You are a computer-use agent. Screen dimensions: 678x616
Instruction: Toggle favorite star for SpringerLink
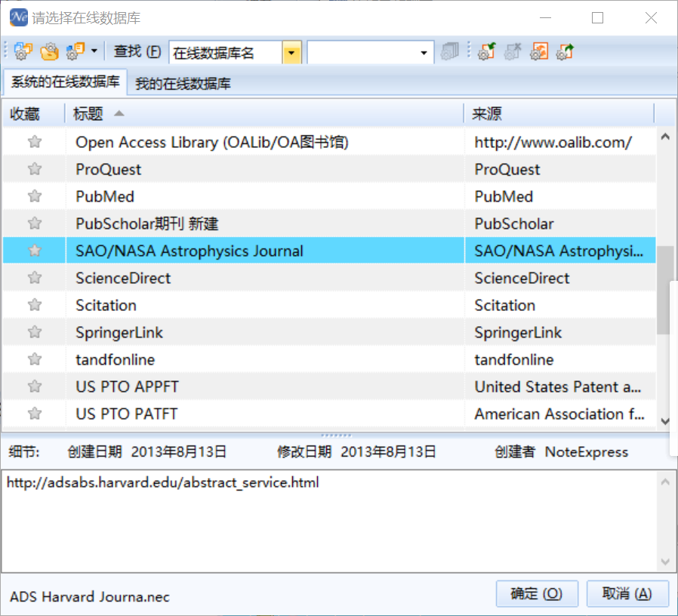(x=35, y=332)
